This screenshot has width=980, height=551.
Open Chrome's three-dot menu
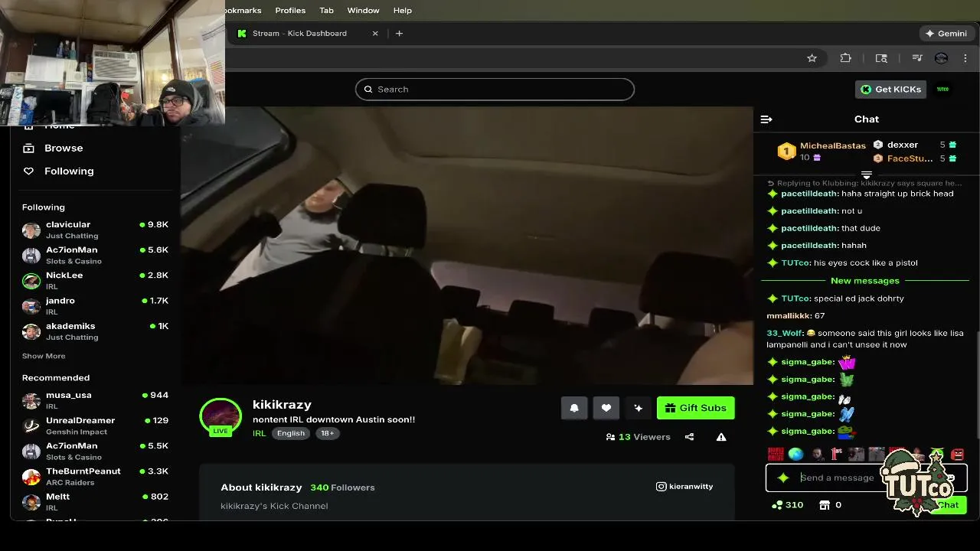(x=965, y=58)
